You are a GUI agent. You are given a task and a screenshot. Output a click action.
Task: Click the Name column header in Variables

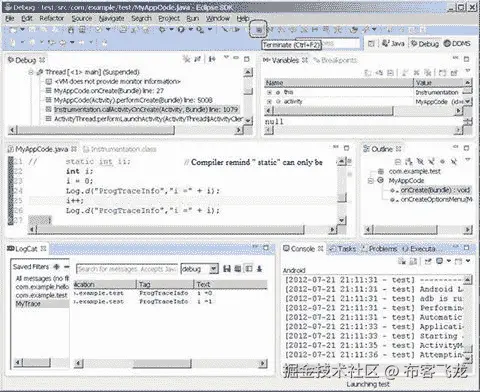tap(339, 82)
